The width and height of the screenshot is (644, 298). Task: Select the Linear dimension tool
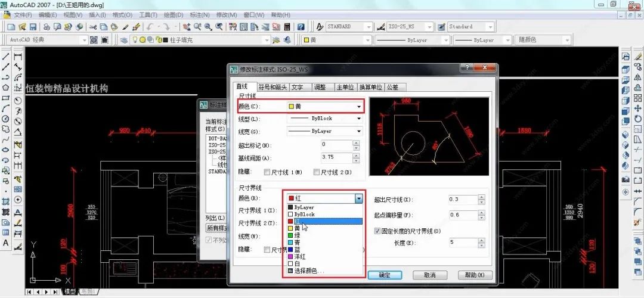pyautogui.click(x=18, y=57)
